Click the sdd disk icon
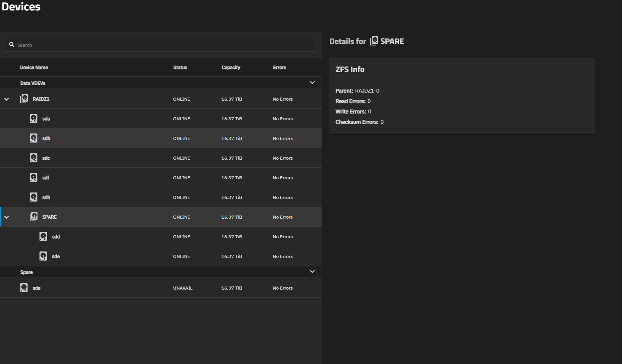 point(43,236)
